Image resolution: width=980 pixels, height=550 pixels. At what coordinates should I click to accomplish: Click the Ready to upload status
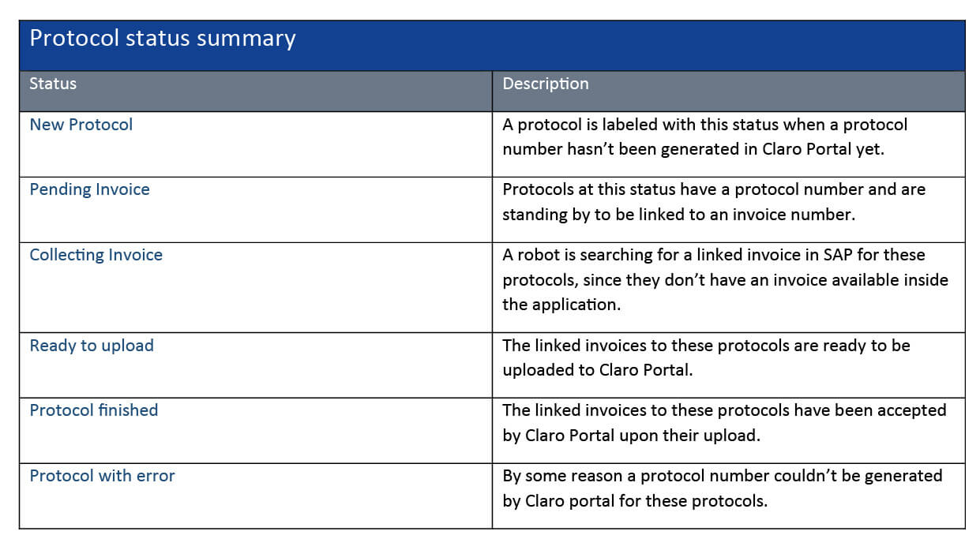pos(92,346)
